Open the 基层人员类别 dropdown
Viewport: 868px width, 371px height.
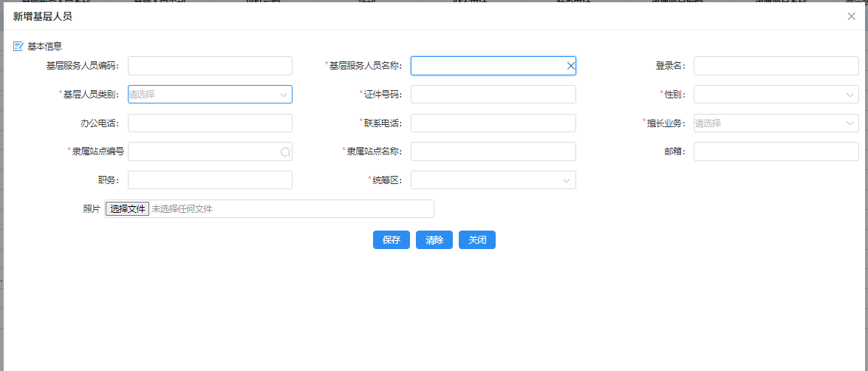coord(210,95)
